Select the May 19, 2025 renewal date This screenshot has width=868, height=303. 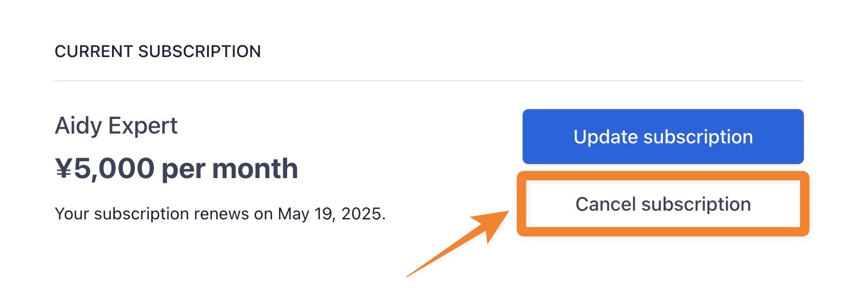pyautogui.click(x=332, y=214)
